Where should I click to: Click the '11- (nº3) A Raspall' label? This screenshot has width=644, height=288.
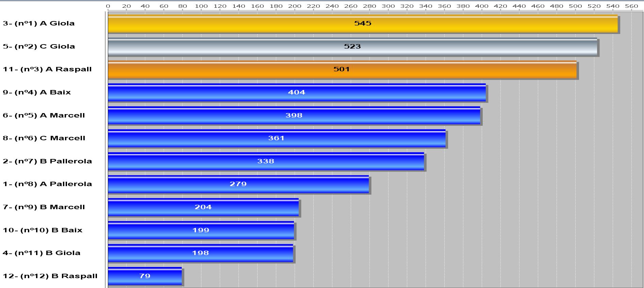(47, 69)
